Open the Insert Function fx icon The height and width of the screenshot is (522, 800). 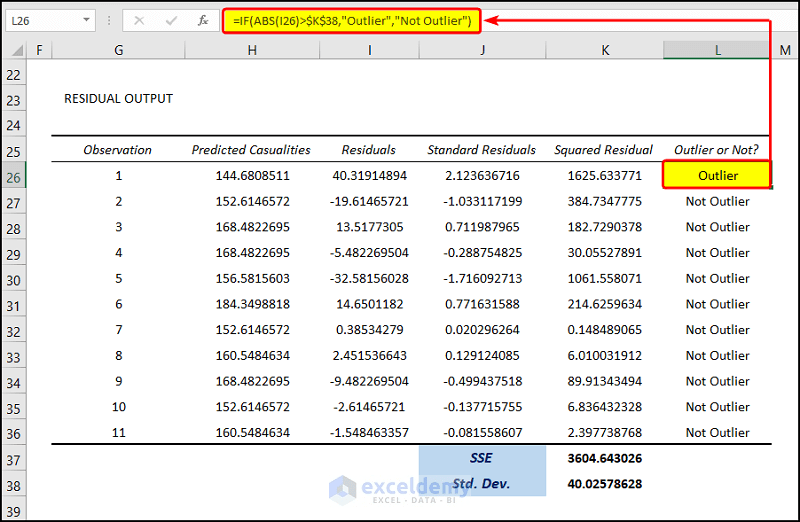203,21
